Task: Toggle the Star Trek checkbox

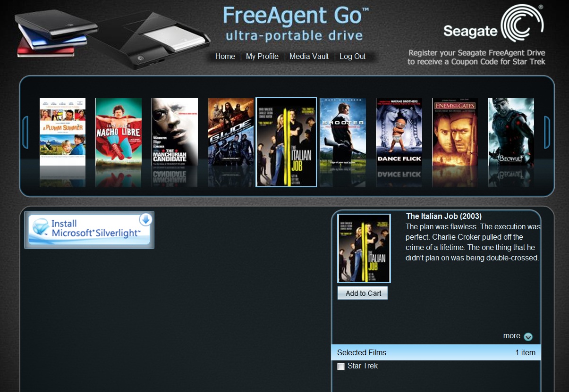Action: pos(341,367)
